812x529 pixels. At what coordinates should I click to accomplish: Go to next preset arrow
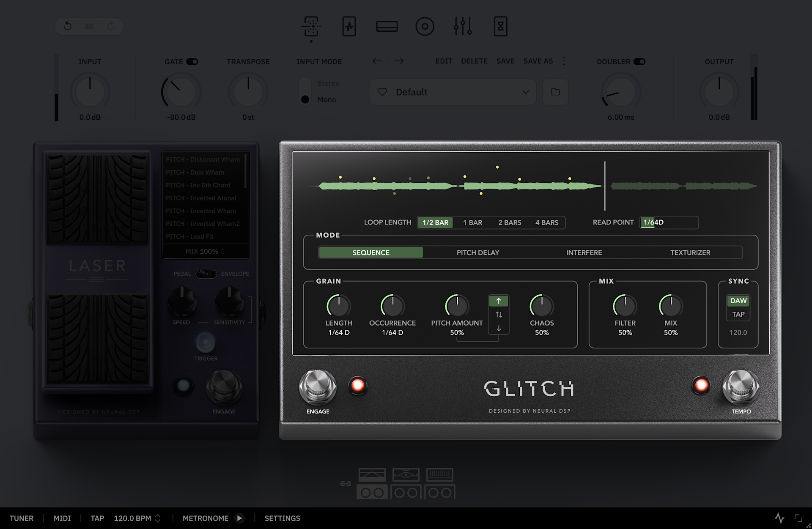[x=399, y=61]
